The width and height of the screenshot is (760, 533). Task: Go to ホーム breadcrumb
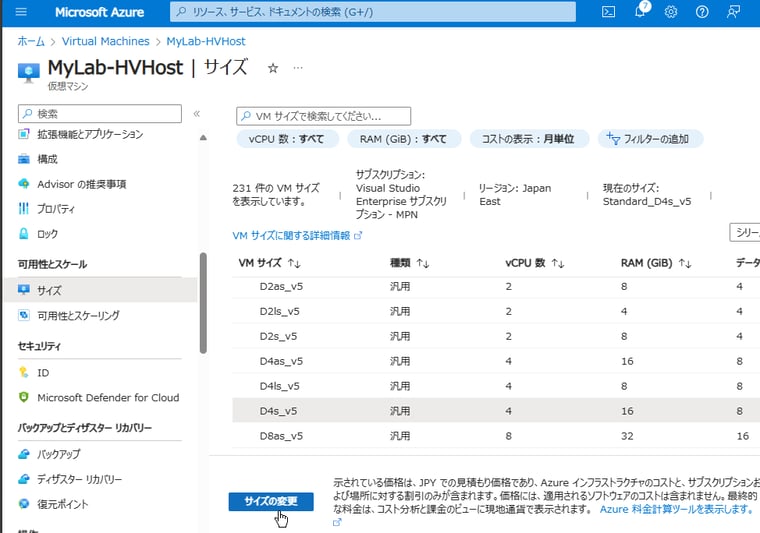point(31,42)
